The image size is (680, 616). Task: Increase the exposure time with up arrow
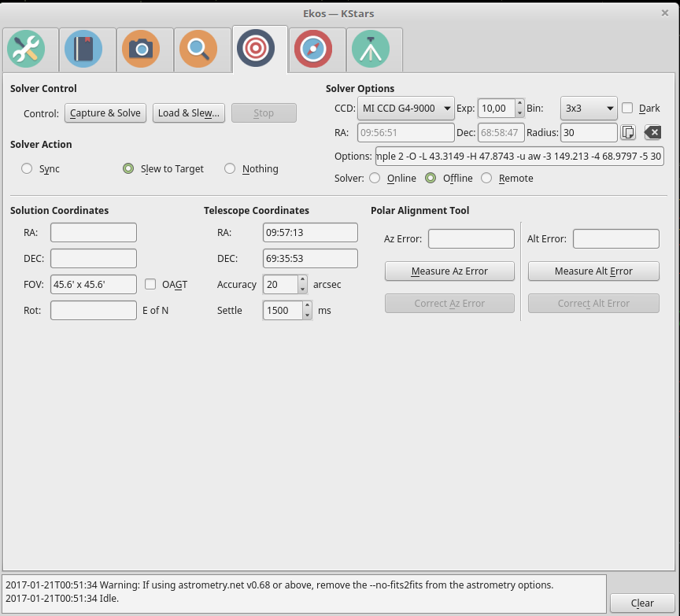(519, 104)
